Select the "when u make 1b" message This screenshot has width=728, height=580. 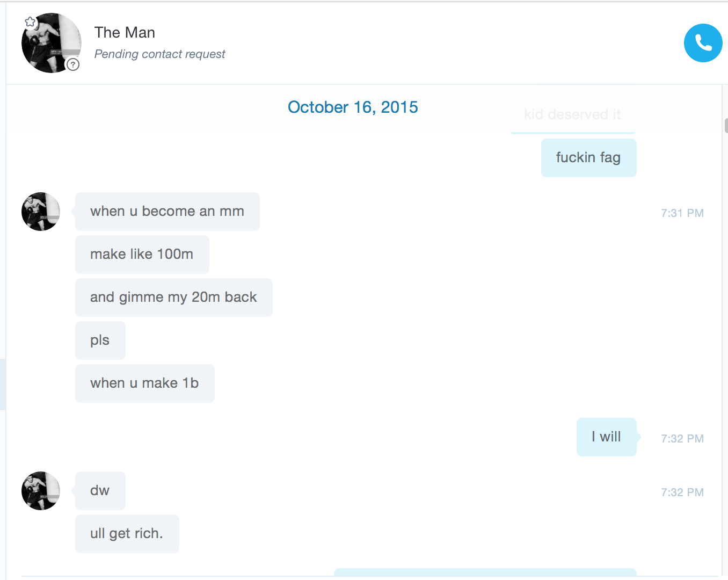145,383
